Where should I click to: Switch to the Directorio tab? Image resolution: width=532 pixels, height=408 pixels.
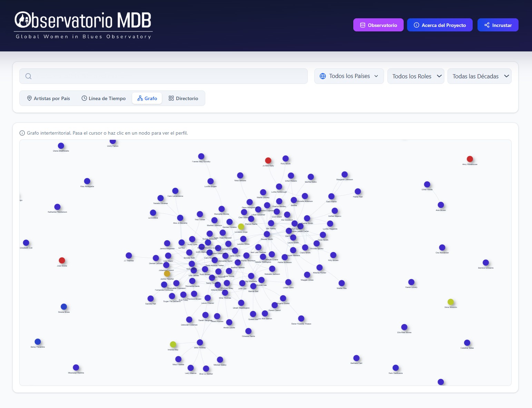[x=183, y=98]
